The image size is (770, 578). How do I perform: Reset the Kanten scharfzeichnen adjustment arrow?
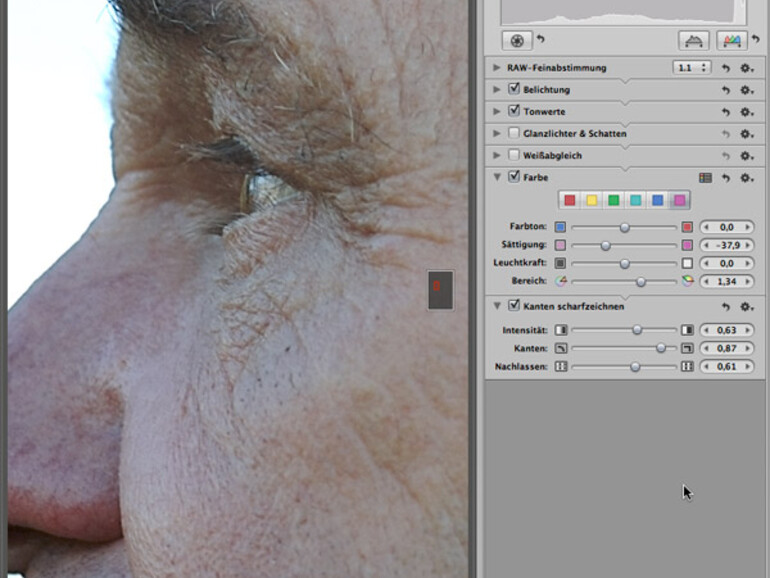click(726, 306)
